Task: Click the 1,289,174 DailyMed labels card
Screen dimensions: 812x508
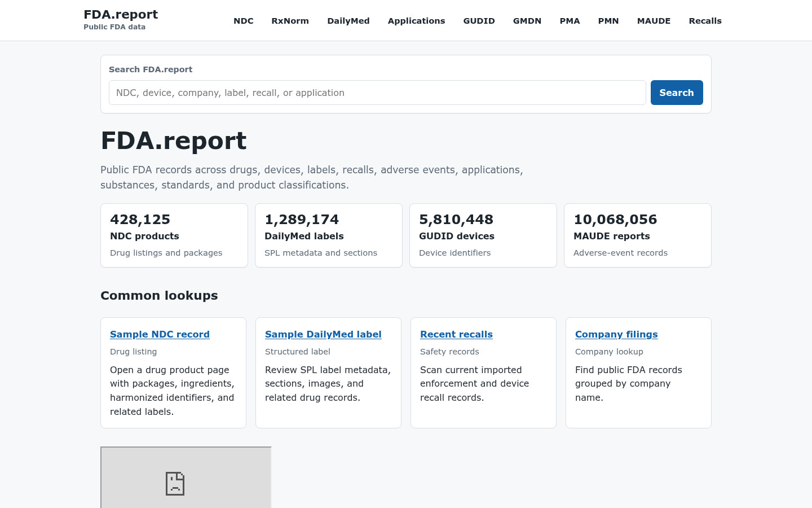Action: click(x=329, y=235)
